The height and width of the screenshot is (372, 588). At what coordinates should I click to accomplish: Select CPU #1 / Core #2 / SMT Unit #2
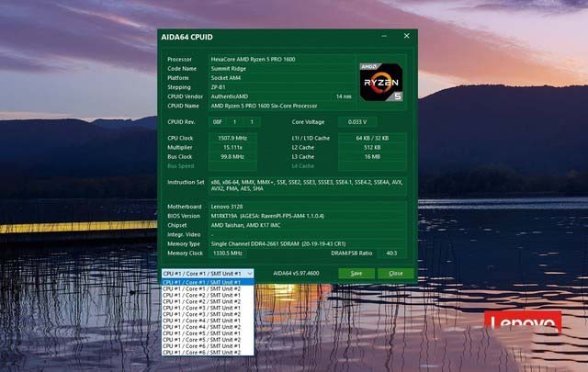point(208,301)
